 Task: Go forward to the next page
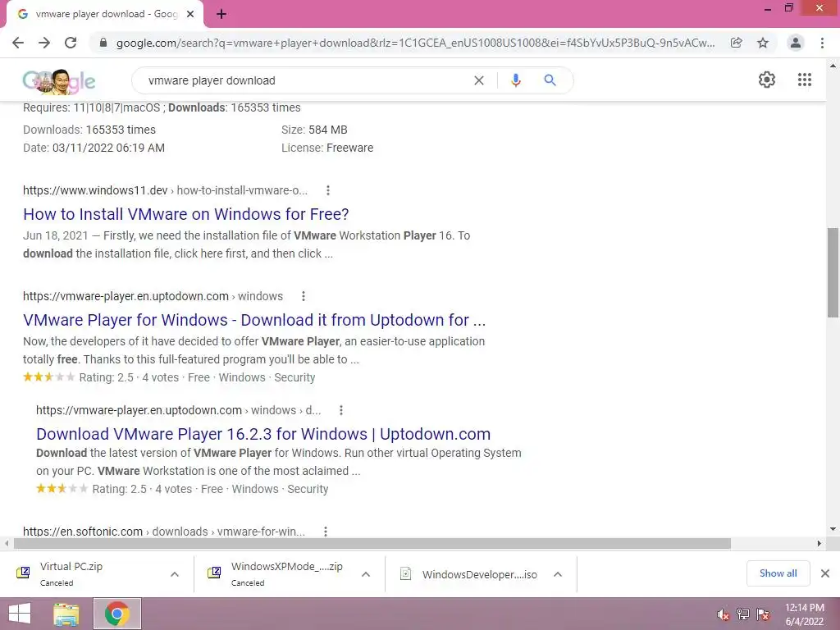(x=44, y=43)
